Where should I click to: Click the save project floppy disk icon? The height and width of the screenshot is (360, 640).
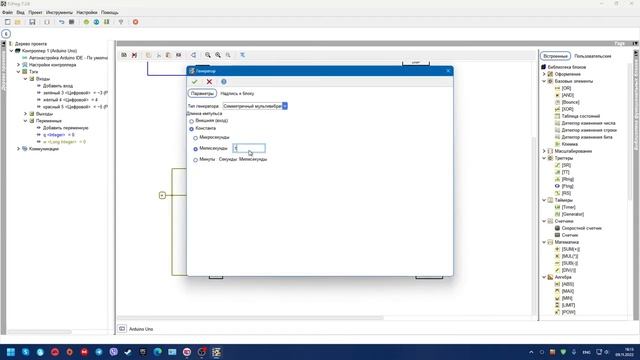coord(32,22)
